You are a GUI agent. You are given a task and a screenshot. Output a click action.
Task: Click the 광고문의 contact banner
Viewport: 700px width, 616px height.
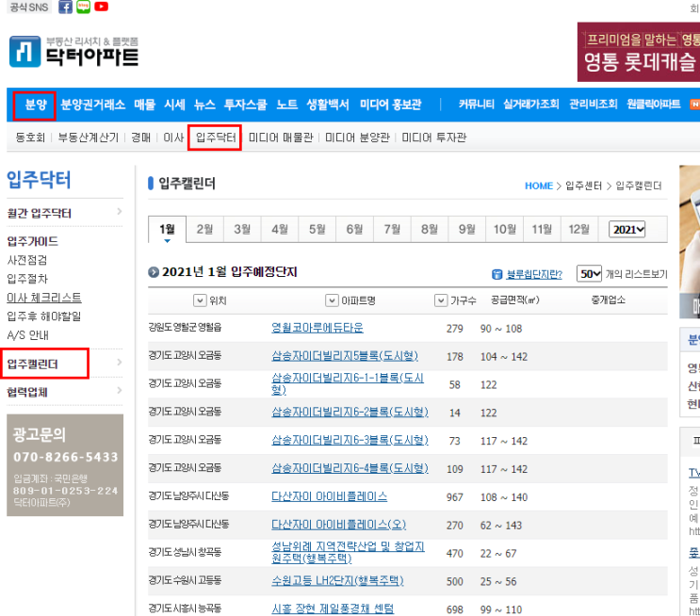(x=65, y=465)
